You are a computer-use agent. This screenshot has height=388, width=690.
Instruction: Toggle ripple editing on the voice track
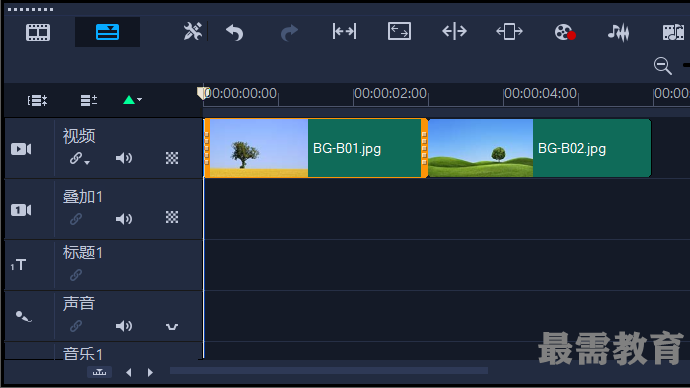pyautogui.click(x=76, y=326)
